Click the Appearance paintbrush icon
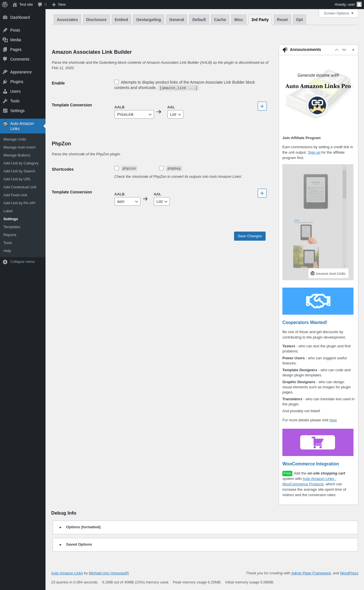The height and width of the screenshot is (590, 364). 5,72
